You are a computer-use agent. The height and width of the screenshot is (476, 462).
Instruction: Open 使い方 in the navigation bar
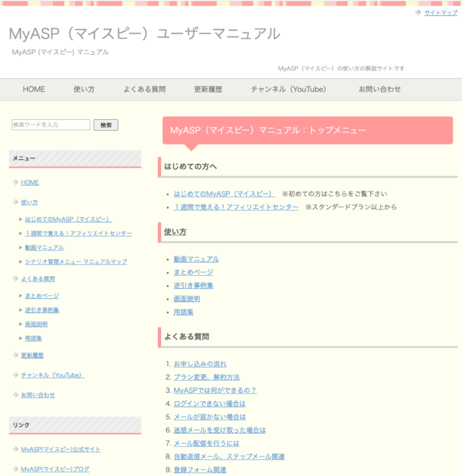coord(84,90)
